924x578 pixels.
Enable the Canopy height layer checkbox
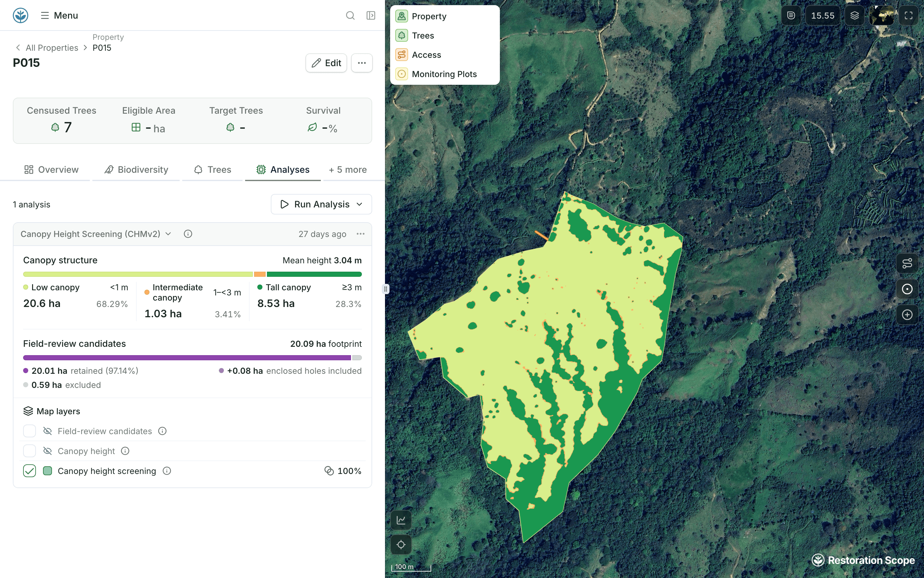click(30, 451)
